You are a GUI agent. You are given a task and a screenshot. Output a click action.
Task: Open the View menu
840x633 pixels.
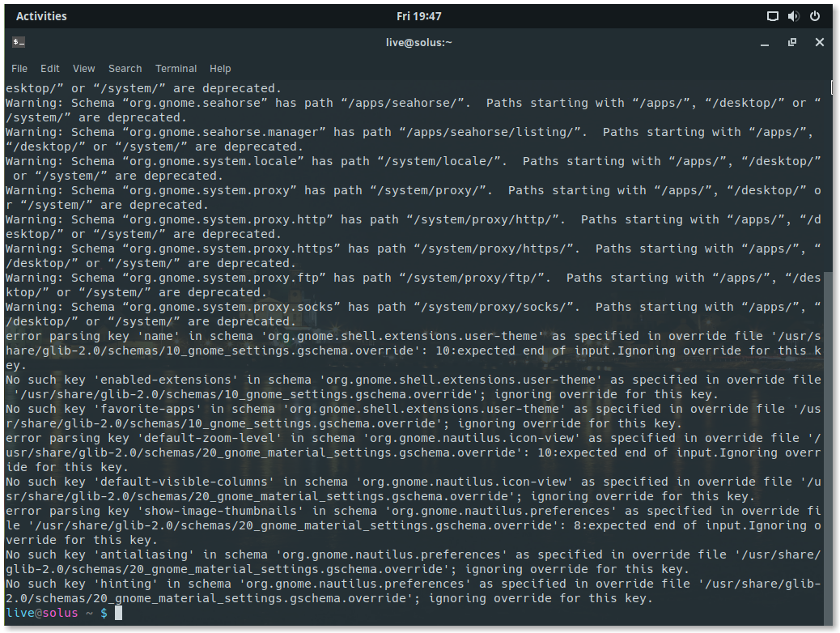click(x=83, y=69)
